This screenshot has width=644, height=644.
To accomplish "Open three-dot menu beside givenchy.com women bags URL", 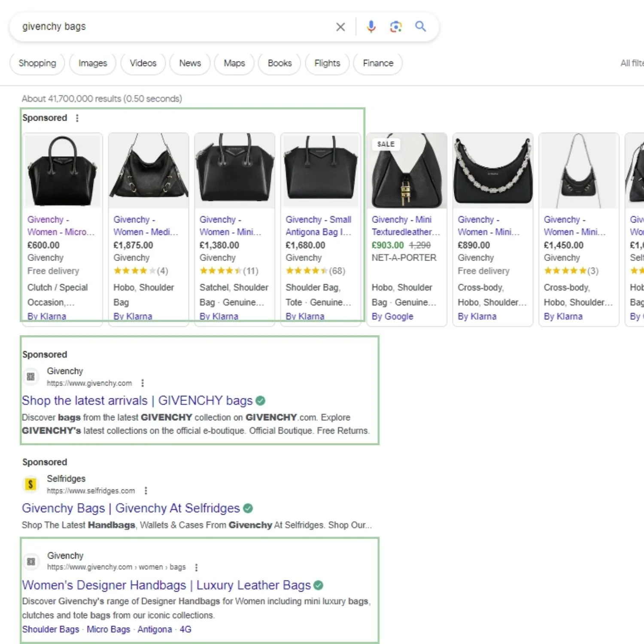I will point(197,567).
